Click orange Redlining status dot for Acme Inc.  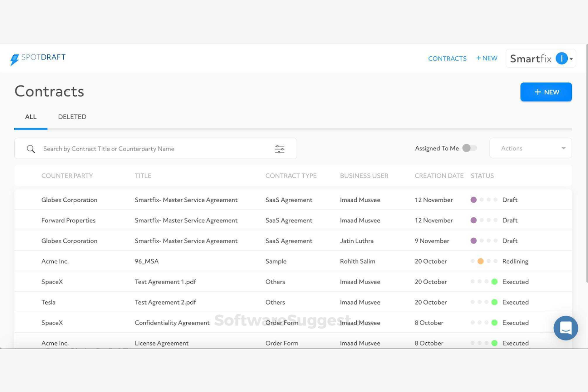coord(480,261)
